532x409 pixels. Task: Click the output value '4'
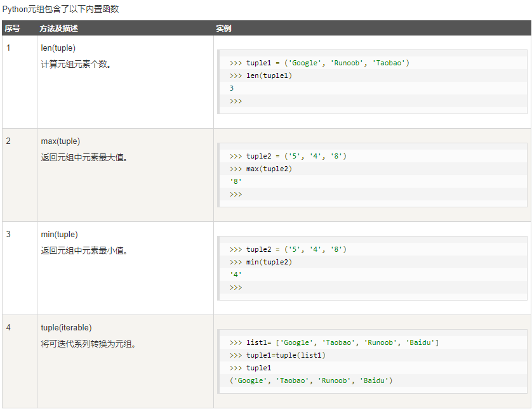point(236,275)
